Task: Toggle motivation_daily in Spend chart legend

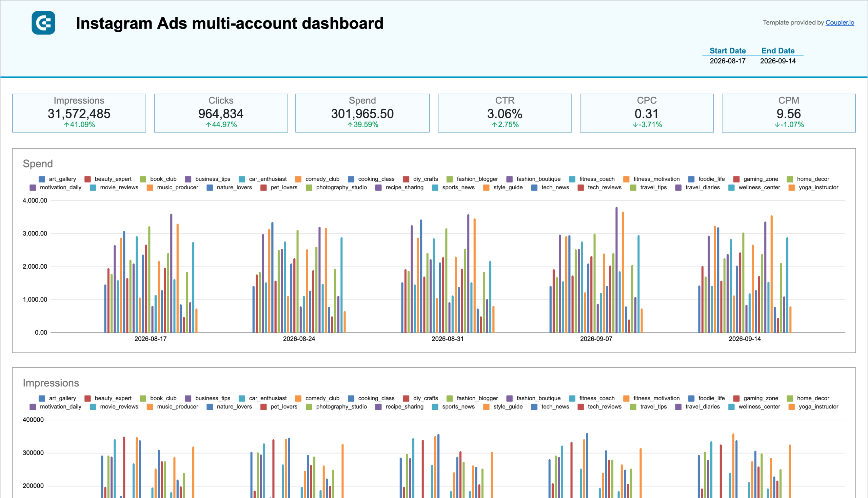Action: point(55,188)
